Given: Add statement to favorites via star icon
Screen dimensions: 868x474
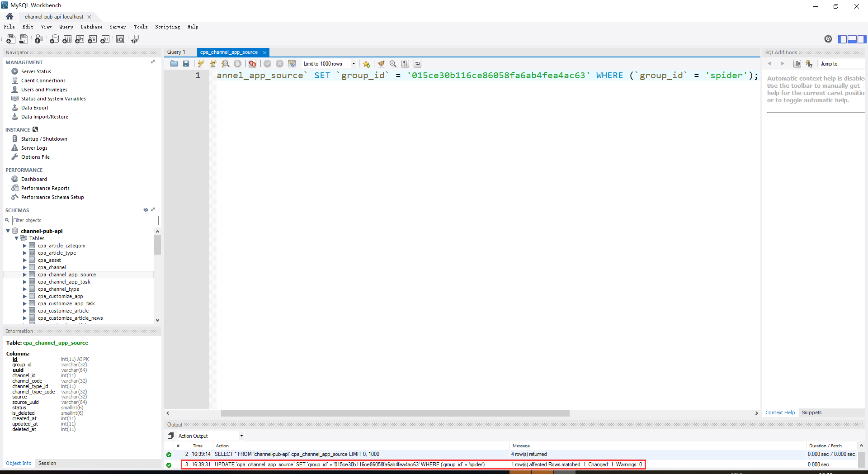Looking at the screenshot, I should 366,64.
